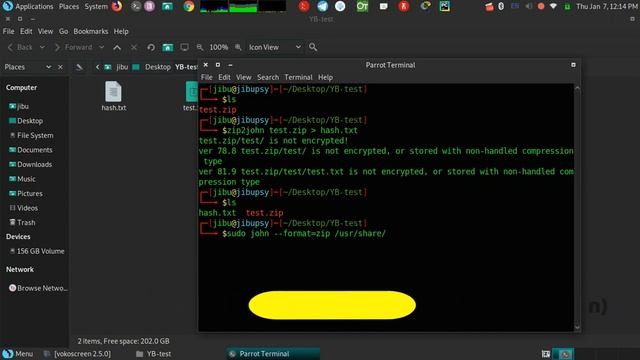Click the Back navigation button
640x360 pixels.
20,47
